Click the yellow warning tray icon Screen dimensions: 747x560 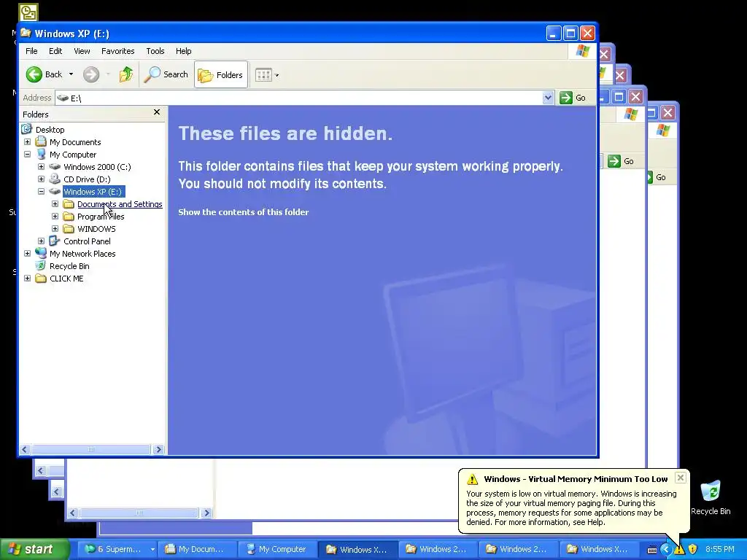point(679,549)
